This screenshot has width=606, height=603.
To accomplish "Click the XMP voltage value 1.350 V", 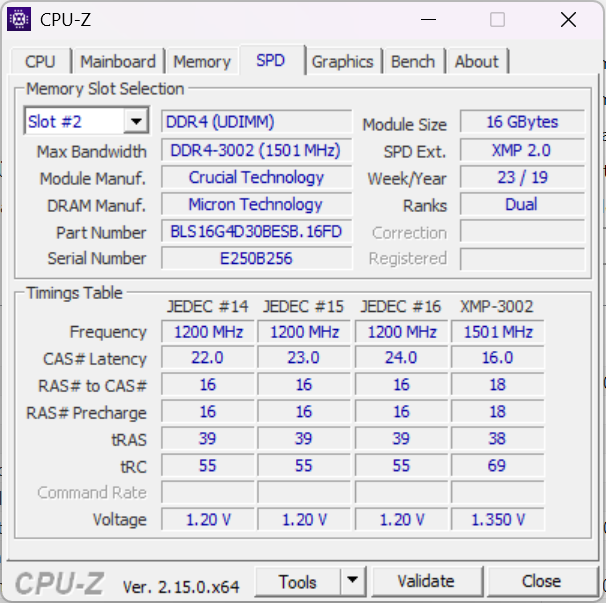I will [x=497, y=520].
